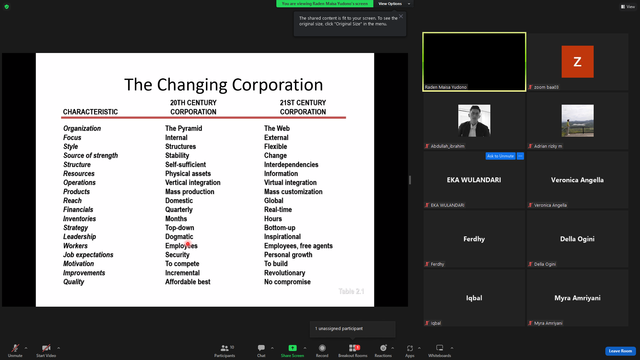Viewport: 640px width, 360px height.
Task: Select Myra Amriyani's participant tile
Action: 577,298
